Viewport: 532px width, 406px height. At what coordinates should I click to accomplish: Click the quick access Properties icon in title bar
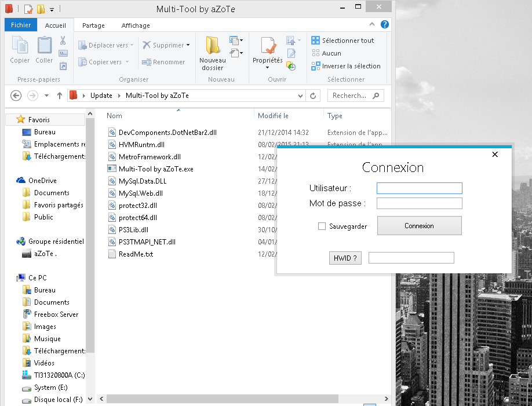point(28,9)
